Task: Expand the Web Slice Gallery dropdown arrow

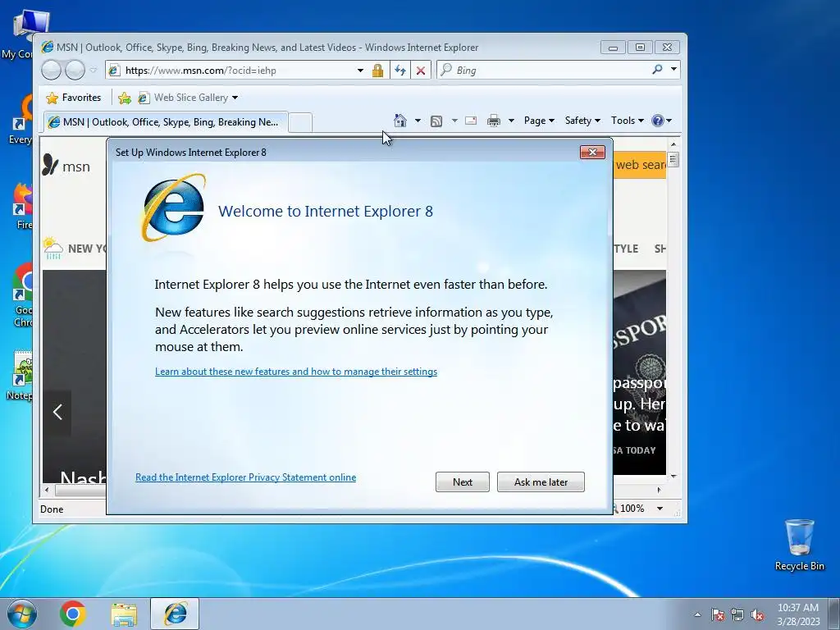Action: point(235,98)
